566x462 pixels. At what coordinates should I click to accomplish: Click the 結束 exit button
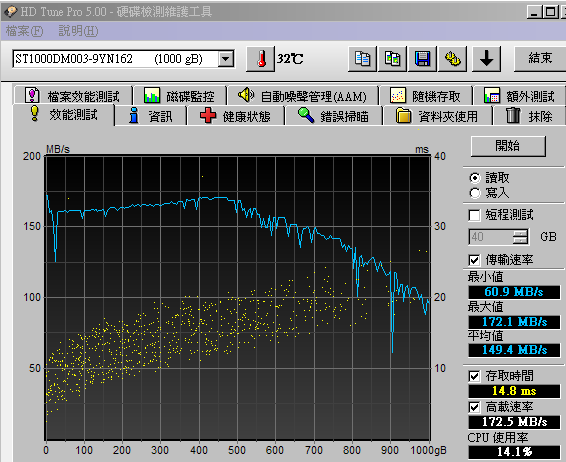click(x=540, y=59)
